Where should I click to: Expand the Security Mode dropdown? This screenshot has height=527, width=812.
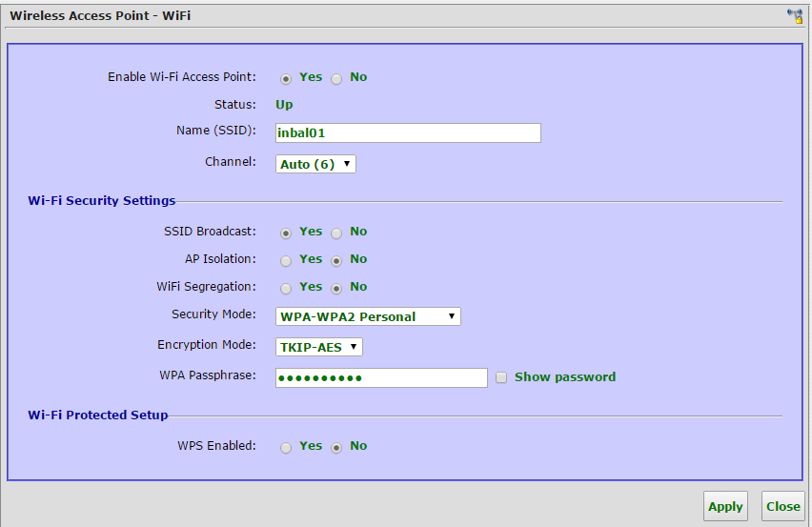368,316
